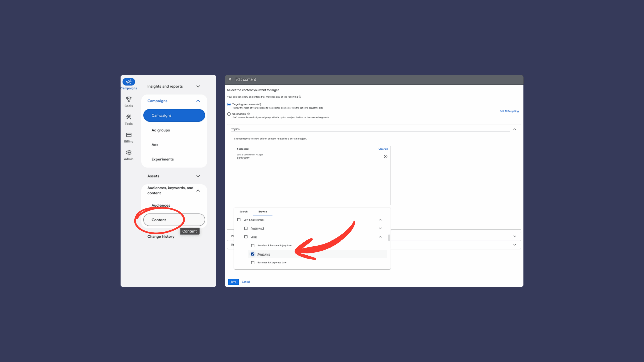The width and height of the screenshot is (644, 362).
Task: Expand the Government subcategory chevron
Action: tap(380, 228)
